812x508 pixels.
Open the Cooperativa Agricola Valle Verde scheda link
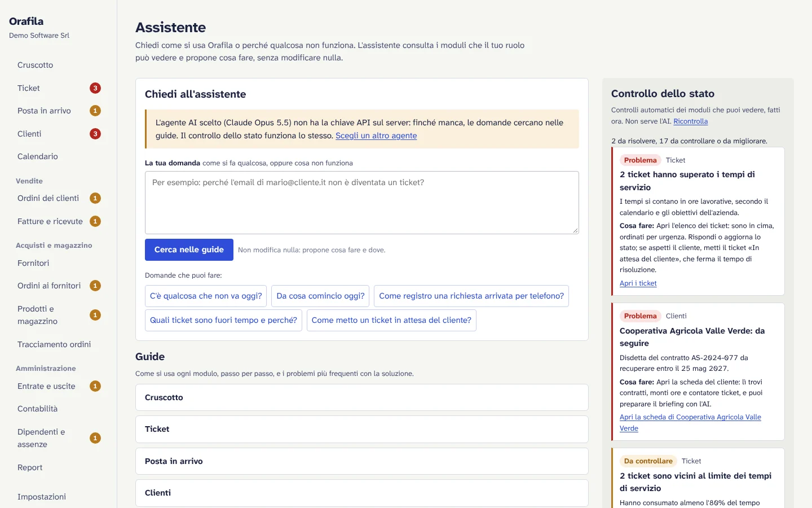[690, 423]
